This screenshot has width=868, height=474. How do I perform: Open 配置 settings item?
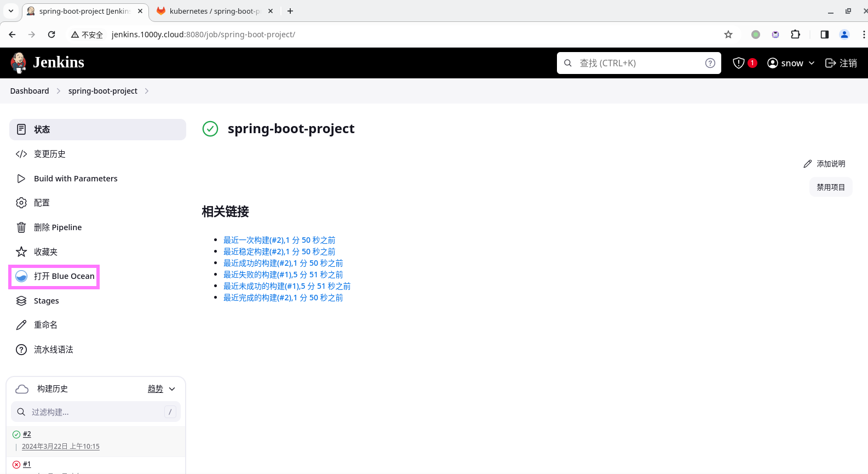tap(97, 203)
